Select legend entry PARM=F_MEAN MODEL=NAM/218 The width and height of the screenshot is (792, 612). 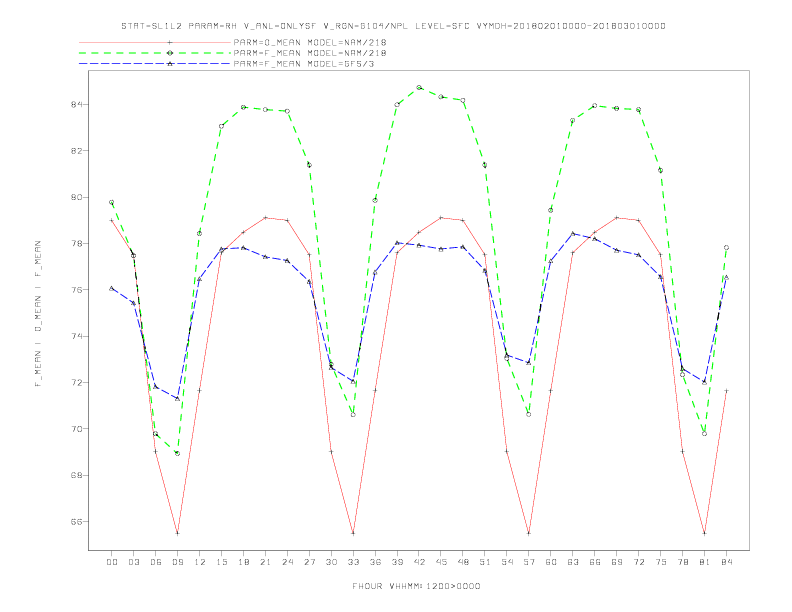310,53
